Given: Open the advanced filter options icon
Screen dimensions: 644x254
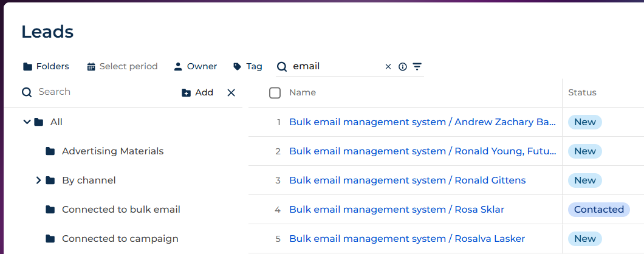Looking at the screenshot, I should pyautogui.click(x=417, y=67).
